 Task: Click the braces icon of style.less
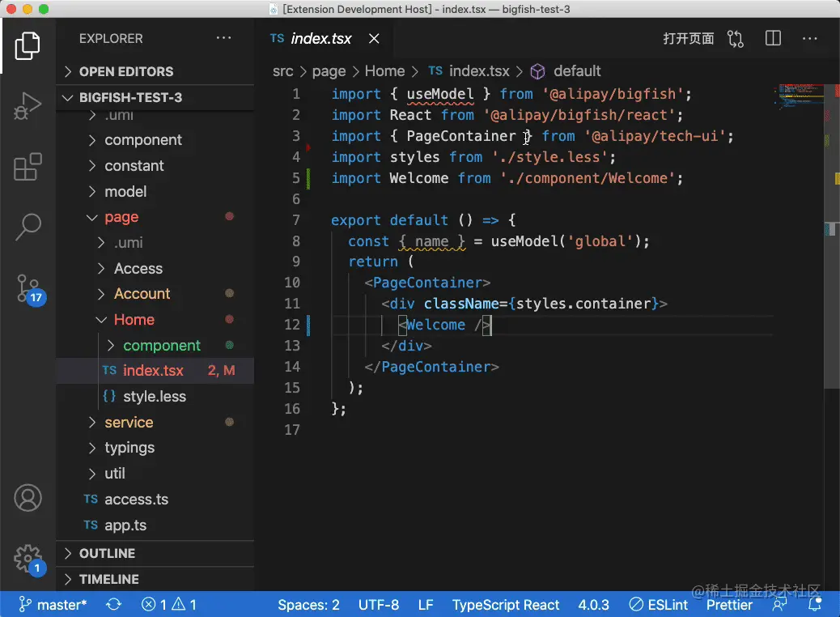click(109, 396)
